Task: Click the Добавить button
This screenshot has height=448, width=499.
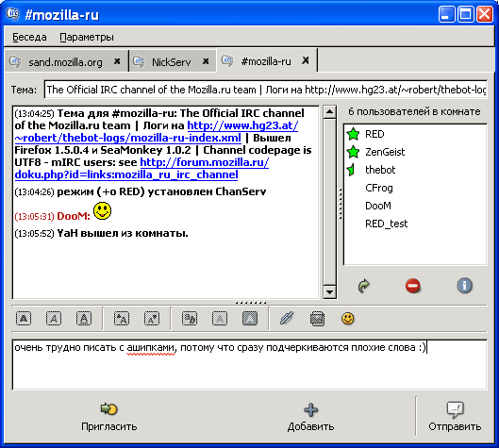Action: tap(310, 417)
